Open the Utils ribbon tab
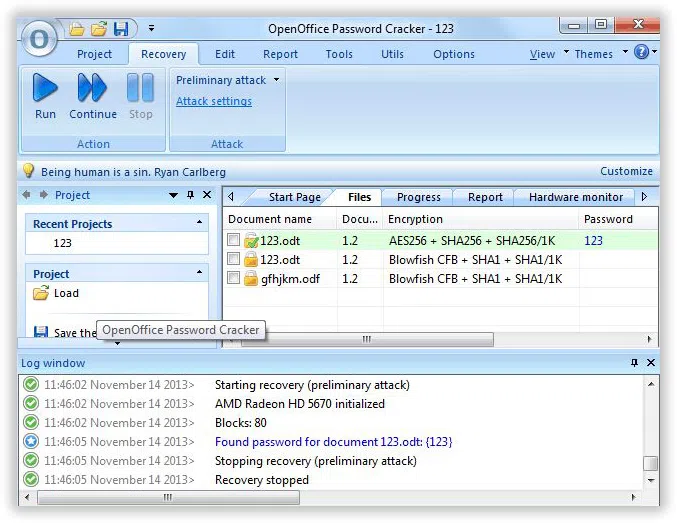 pos(392,54)
